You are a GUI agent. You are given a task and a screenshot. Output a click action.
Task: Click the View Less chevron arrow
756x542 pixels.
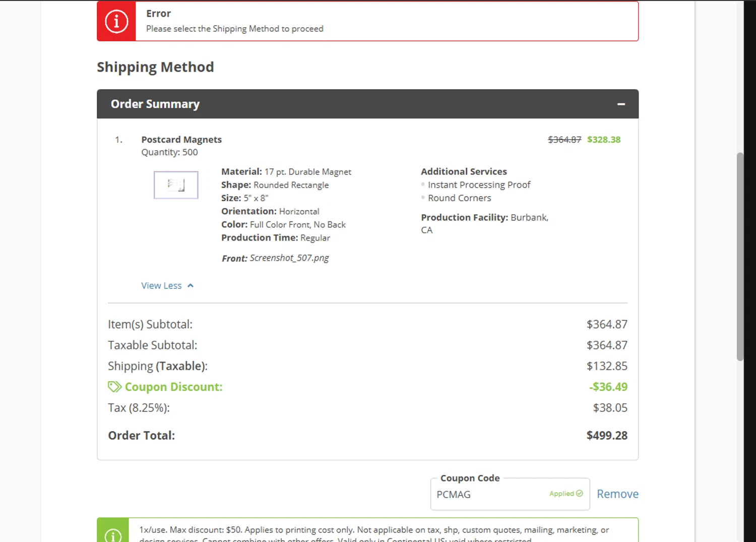pyautogui.click(x=191, y=286)
